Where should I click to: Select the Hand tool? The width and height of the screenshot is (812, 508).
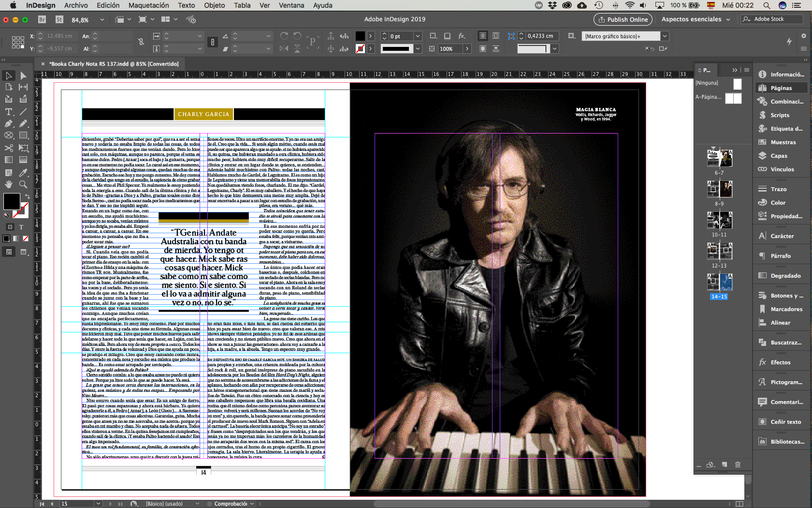click(9, 184)
